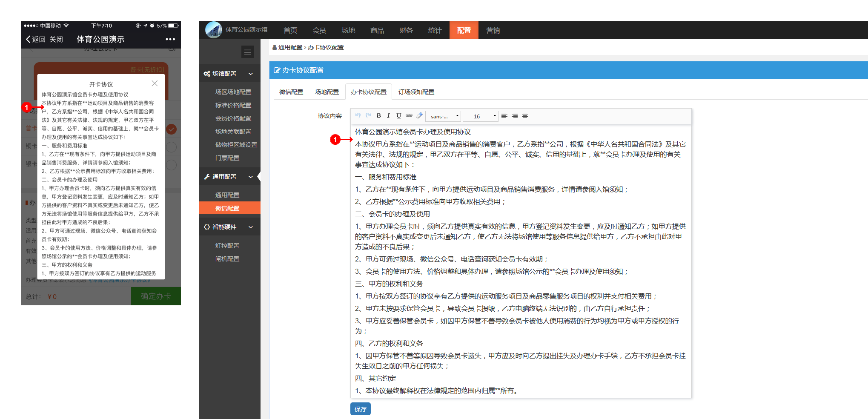Open 会员 in the top navigation
The image size is (868, 419).
(319, 30)
